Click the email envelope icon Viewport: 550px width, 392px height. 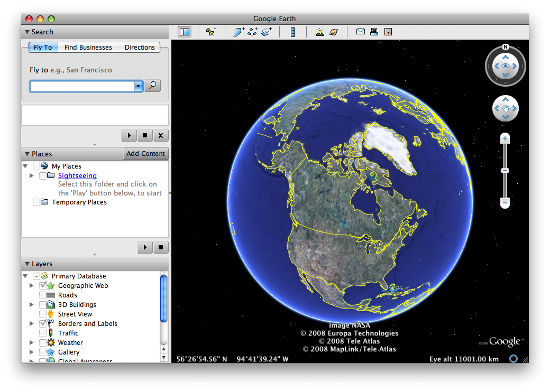tap(361, 32)
